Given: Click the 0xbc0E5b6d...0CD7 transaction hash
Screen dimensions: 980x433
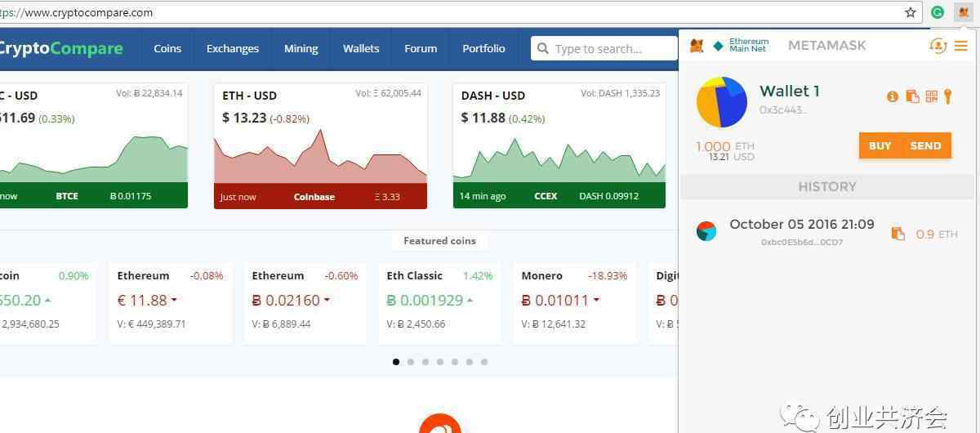Looking at the screenshot, I should [x=802, y=243].
